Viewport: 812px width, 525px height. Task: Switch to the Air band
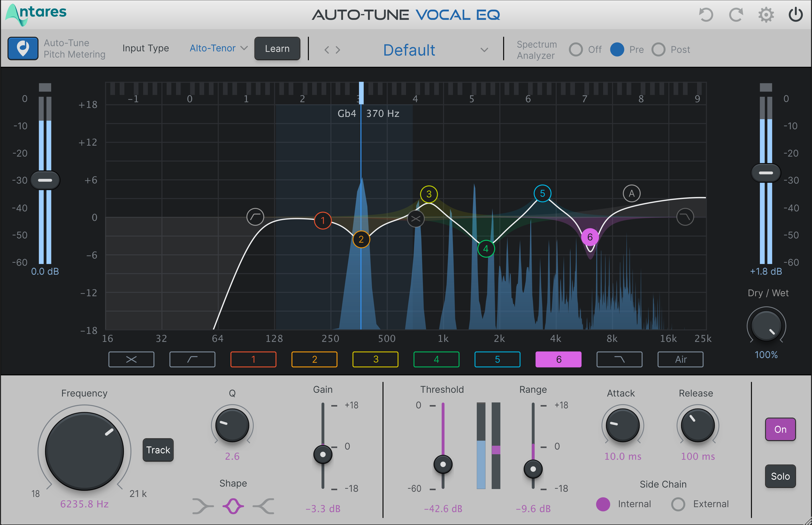(x=680, y=359)
